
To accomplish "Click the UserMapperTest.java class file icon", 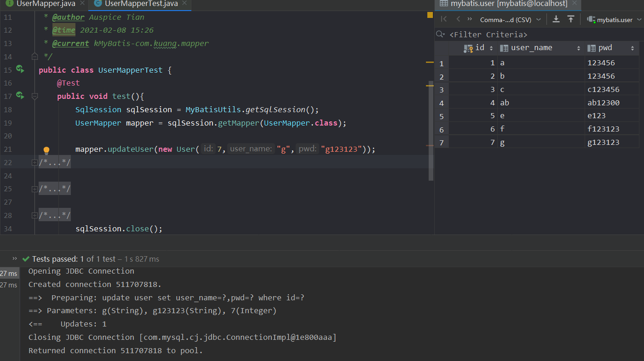I will coord(98,4).
